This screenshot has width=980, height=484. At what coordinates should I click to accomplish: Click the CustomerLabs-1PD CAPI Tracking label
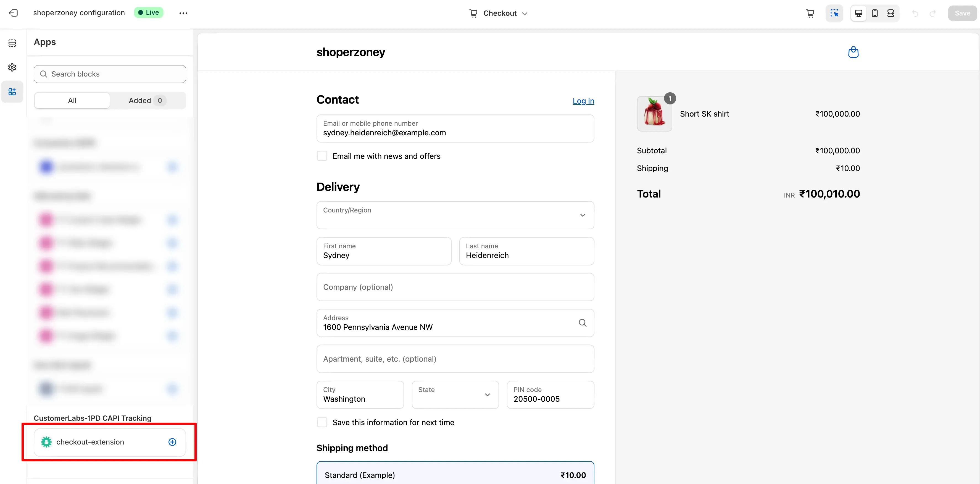tap(93, 418)
